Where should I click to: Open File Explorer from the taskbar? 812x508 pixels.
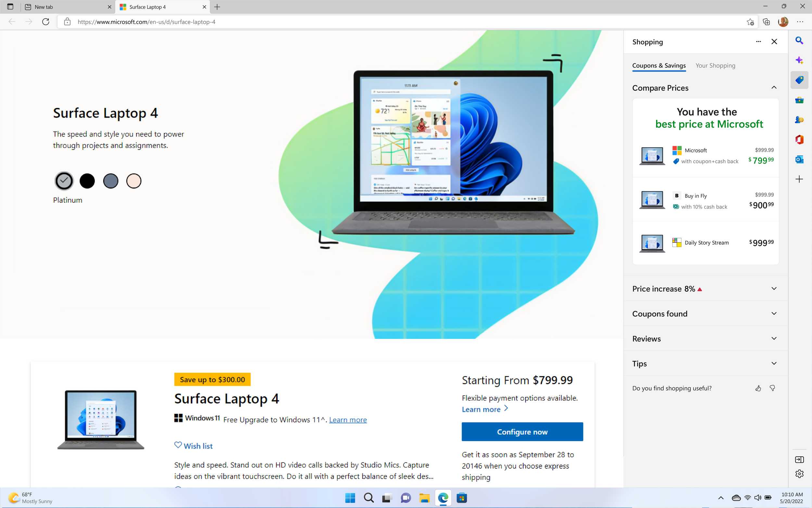(424, 498)
